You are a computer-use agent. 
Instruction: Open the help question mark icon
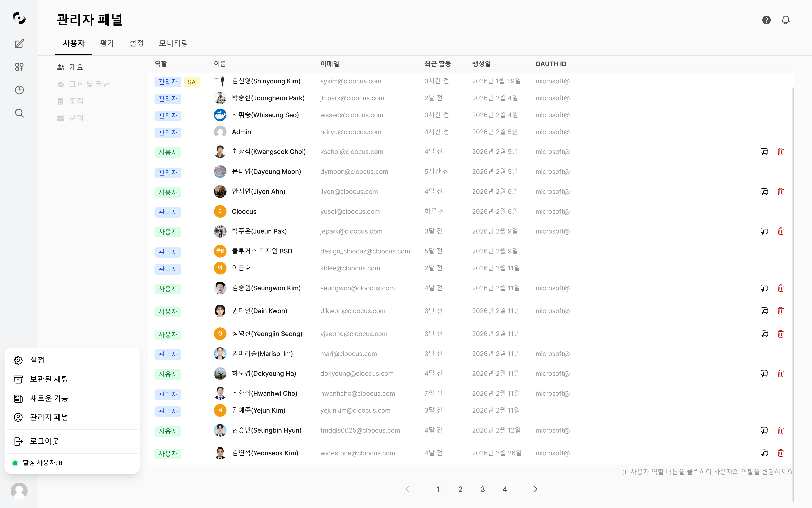point(766,20)
